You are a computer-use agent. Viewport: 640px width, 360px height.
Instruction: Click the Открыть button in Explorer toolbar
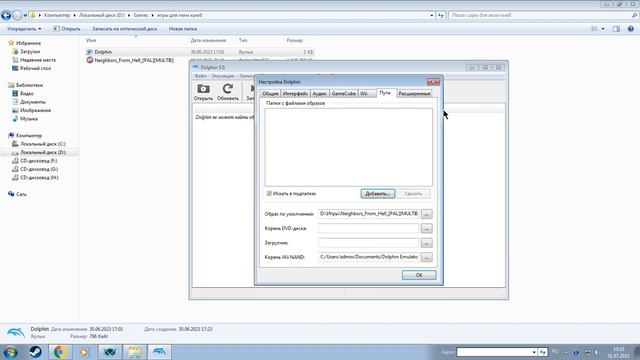67,29
